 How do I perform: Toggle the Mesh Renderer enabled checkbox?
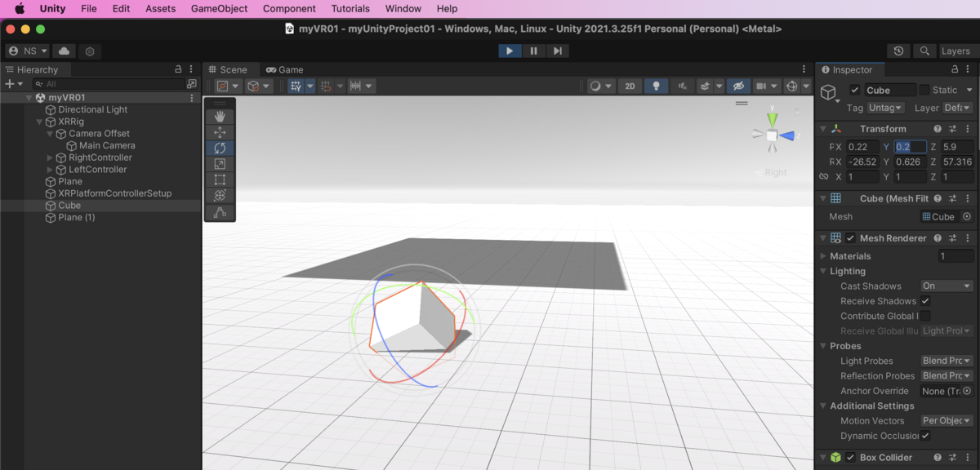click(851, 238)
